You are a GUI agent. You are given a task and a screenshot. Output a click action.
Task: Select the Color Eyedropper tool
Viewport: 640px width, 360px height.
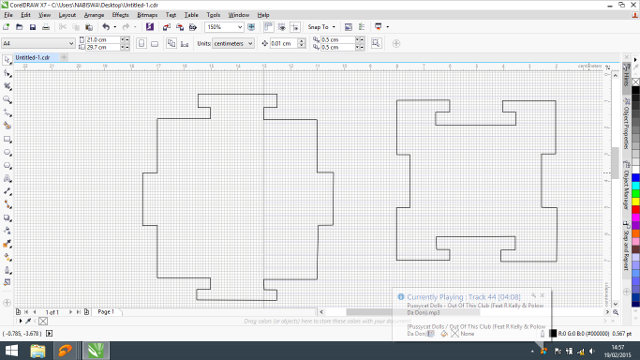pos(7,244)
